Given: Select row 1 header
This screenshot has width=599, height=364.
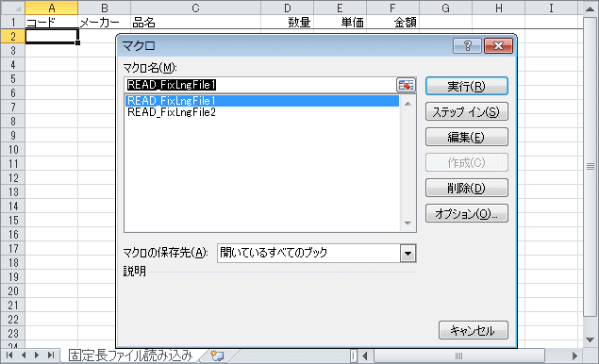Looking at the screenshot, I should point(12,22).
